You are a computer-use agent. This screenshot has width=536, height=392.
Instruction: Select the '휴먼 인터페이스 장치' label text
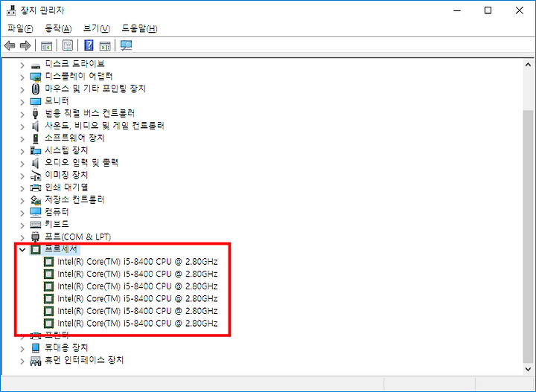84,360
